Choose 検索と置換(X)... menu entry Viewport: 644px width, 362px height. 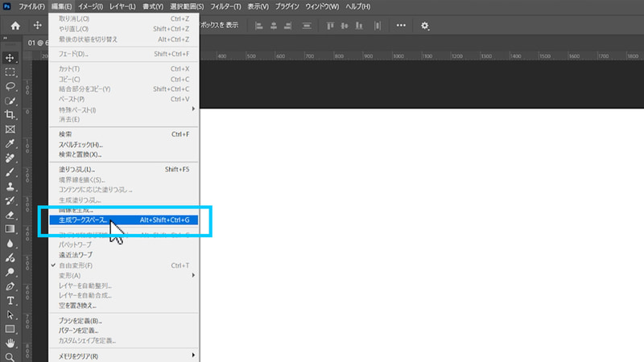[x=124, y=154]
